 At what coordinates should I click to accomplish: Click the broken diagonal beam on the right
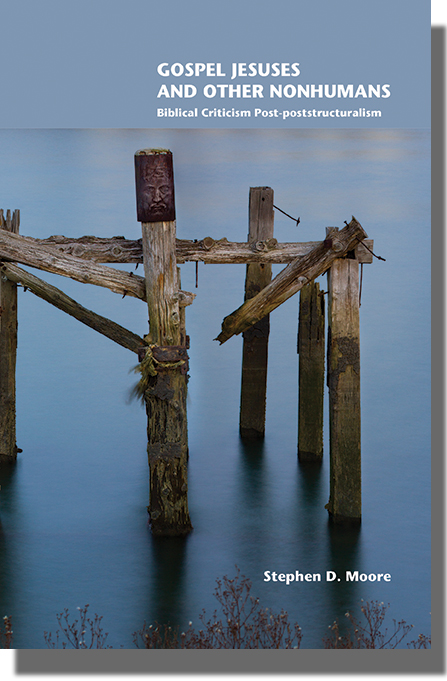[x=293, y=281]
